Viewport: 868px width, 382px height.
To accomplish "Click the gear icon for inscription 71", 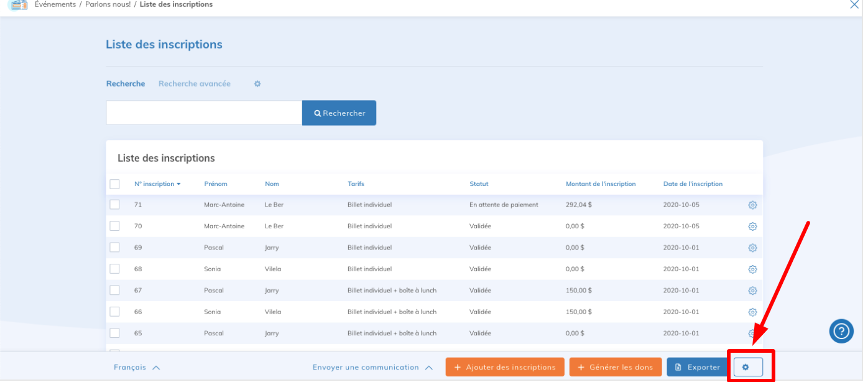I will (752, 205).
